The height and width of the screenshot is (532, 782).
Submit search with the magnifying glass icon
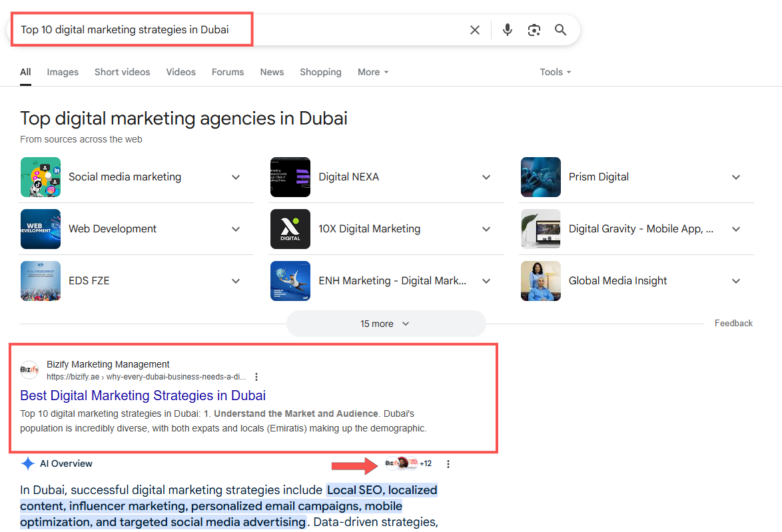(x=561, y=30)
